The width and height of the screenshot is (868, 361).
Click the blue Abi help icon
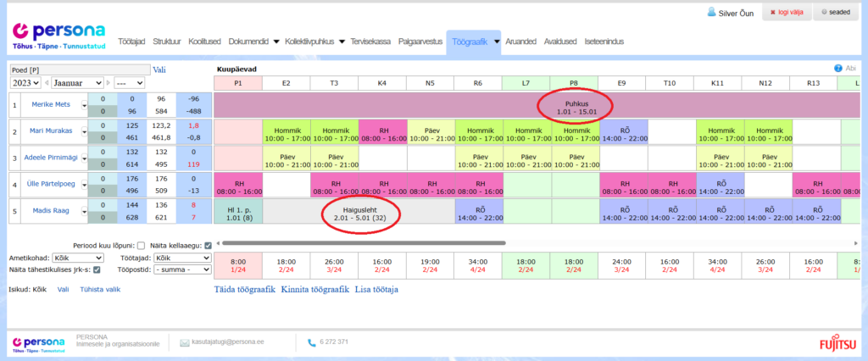(x=837, y=69)
